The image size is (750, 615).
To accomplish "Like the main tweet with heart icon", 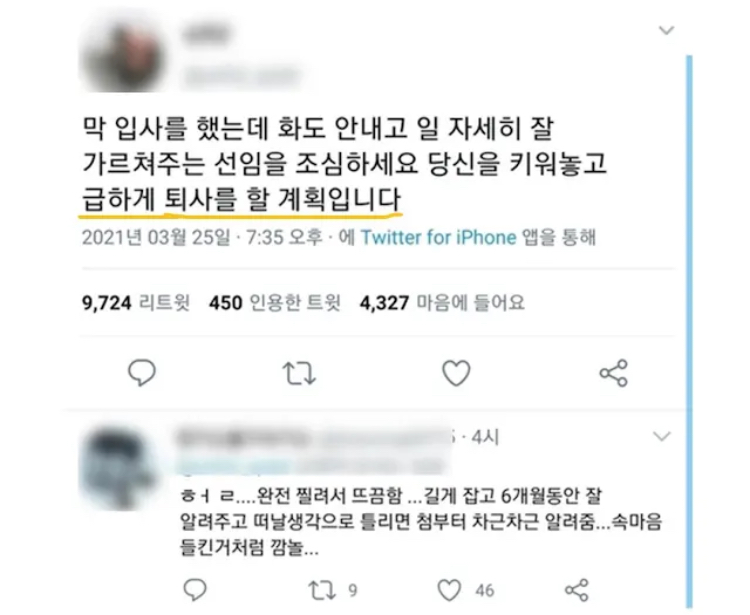I will point(456,373).
